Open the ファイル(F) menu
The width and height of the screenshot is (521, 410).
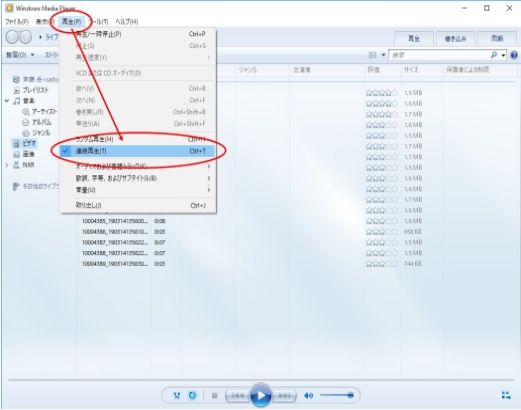pos(17,22)
